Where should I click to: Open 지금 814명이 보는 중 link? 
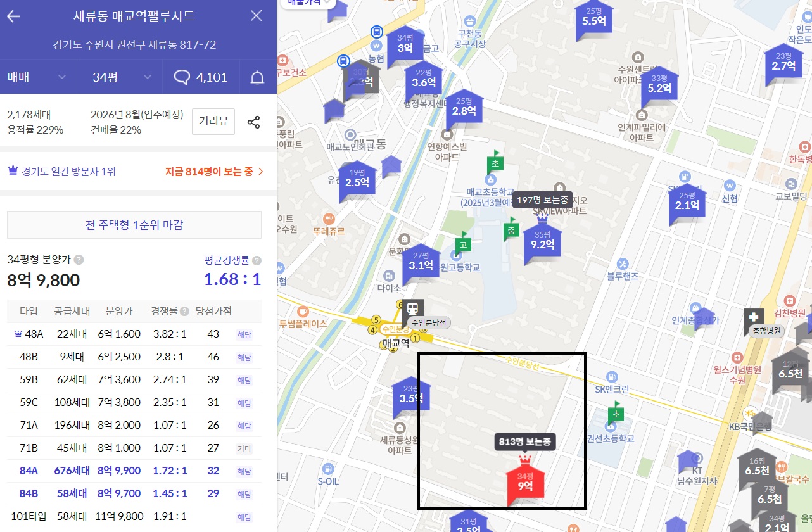[x=215, y=171]
